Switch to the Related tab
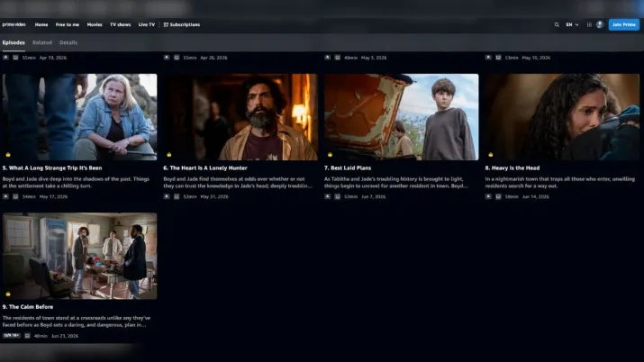Image resolution: width=644 pixels, height=362 pixels. 42,42
